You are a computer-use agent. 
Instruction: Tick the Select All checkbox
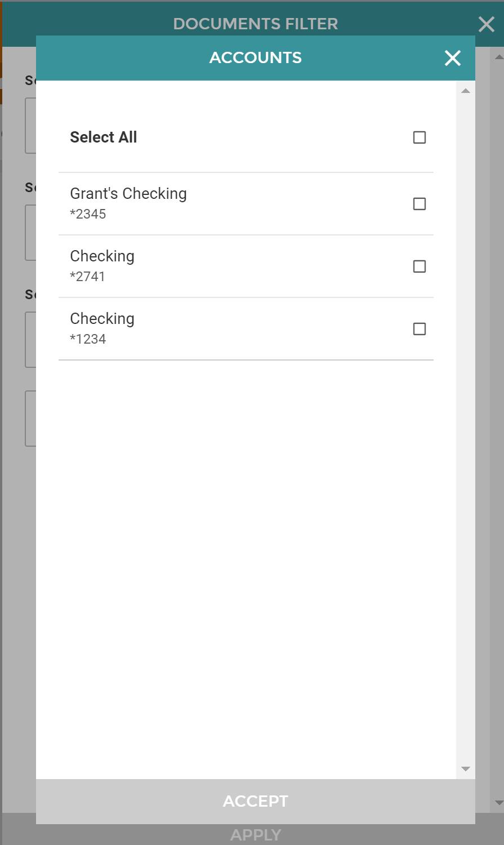pyautogui.click(x=420, y=137)
